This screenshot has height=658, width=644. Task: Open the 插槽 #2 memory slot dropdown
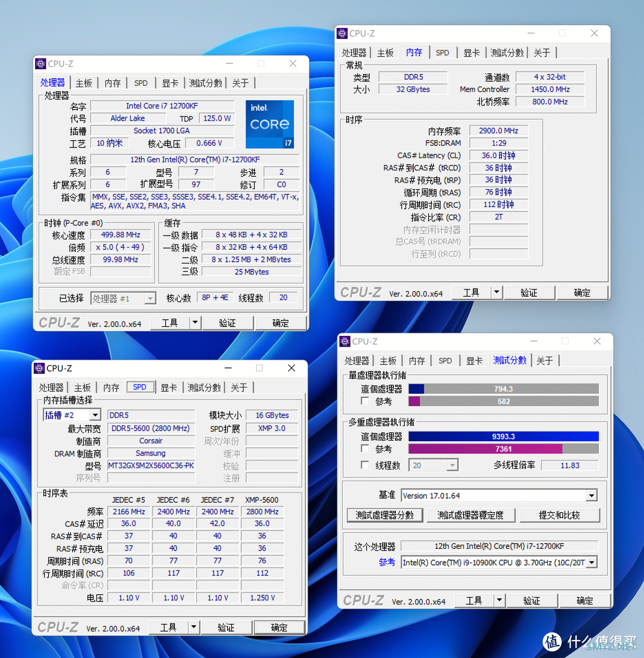[95, 415]
